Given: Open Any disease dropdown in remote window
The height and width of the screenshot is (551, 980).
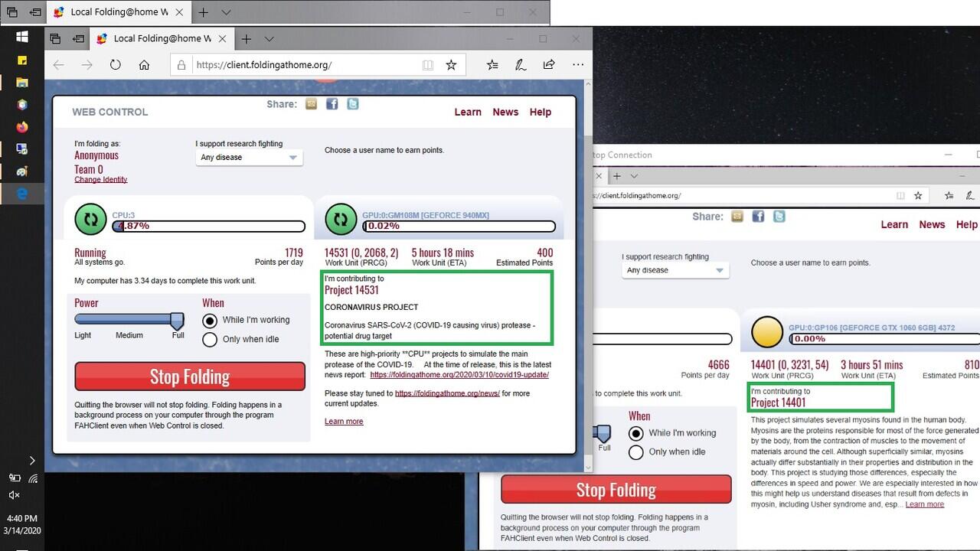Looking at the screenshot, I should pyautogui.click(x=675, y=270).
